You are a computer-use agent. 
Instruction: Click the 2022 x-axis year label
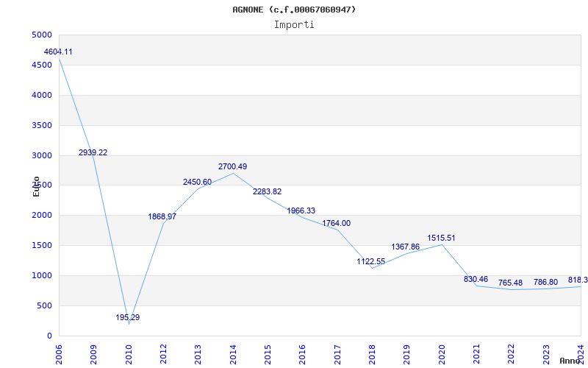tap(511, 354)
